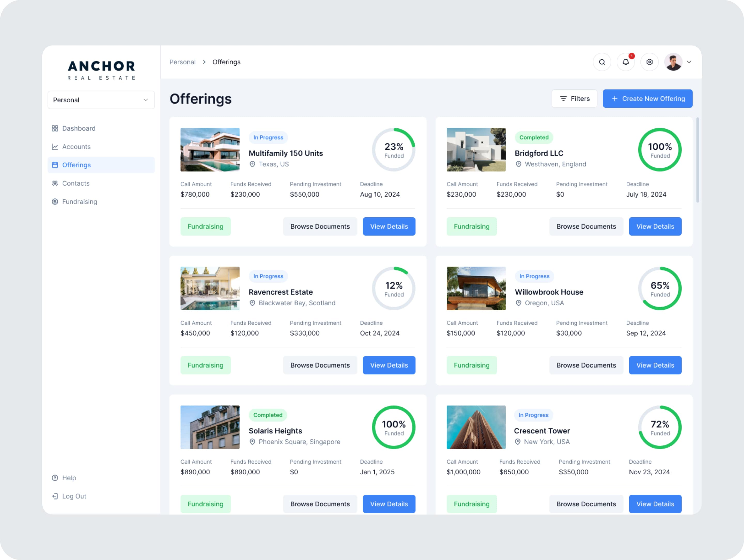Open the Personal workspace dropdown
This screenshot has width=744, height=560.
click(x=101, y=100)
